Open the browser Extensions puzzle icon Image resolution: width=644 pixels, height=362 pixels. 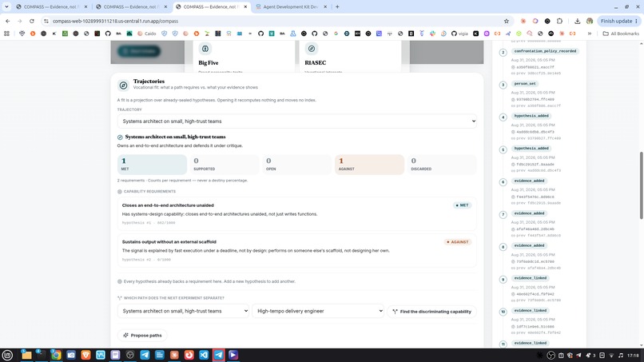coord(559,21)
